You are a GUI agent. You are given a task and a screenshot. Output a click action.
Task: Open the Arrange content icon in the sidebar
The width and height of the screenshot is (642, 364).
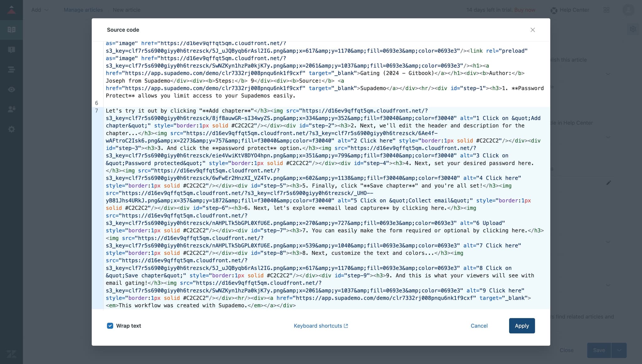12,69
